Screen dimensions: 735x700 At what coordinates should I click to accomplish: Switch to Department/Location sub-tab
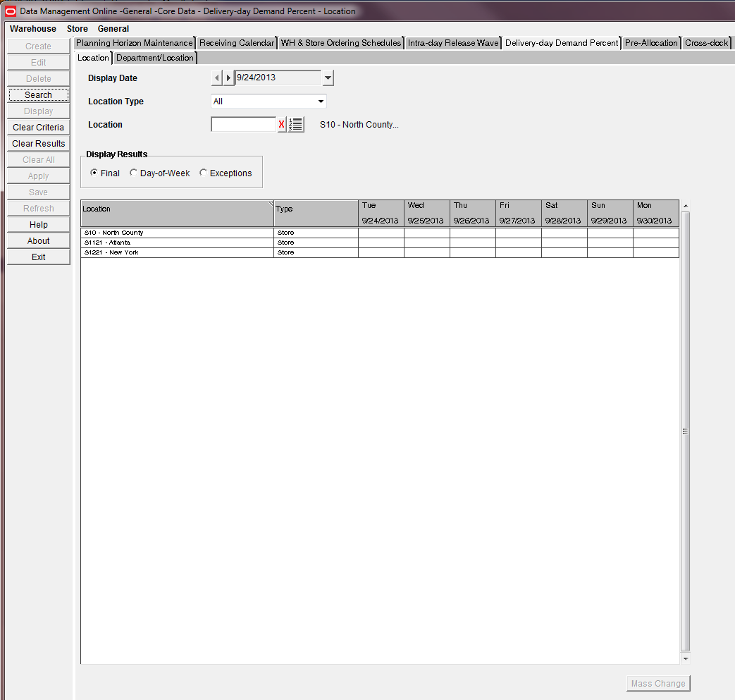click(x=155, y=58)
